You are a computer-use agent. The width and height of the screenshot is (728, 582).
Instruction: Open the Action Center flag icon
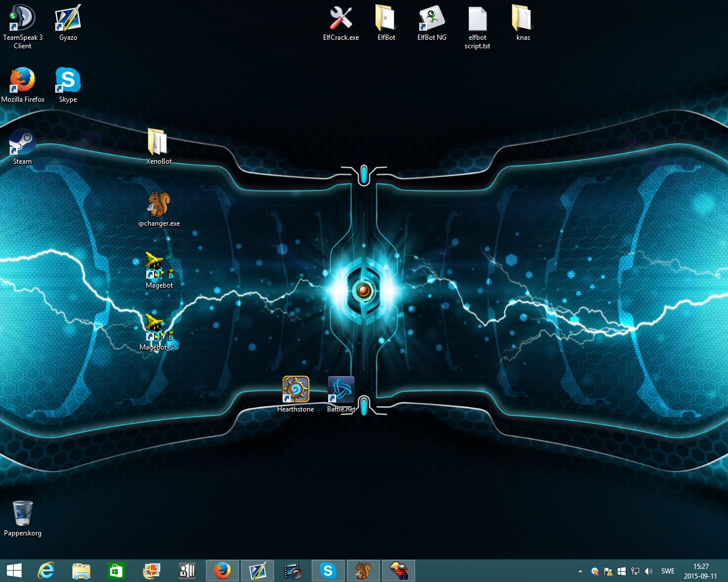click(x=608, y=571)
